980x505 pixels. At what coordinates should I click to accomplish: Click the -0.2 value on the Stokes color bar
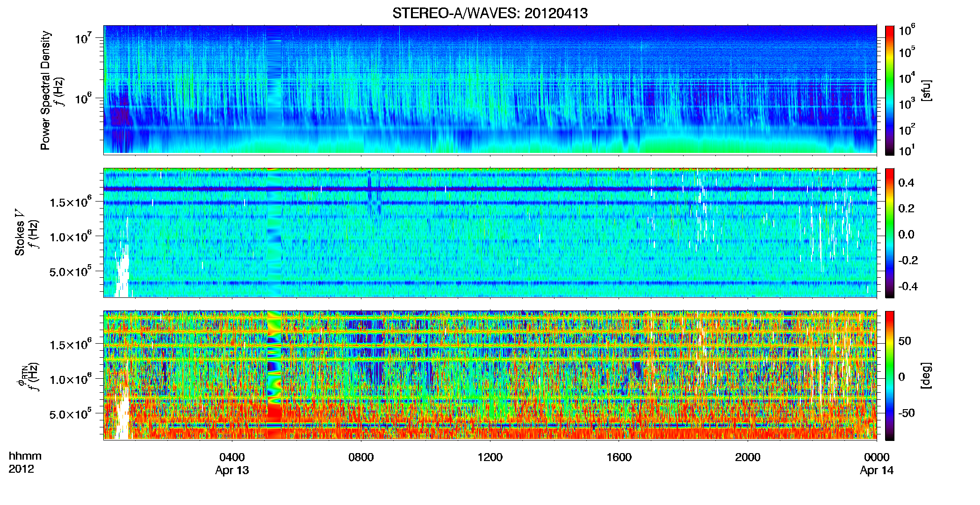(908, 260)
